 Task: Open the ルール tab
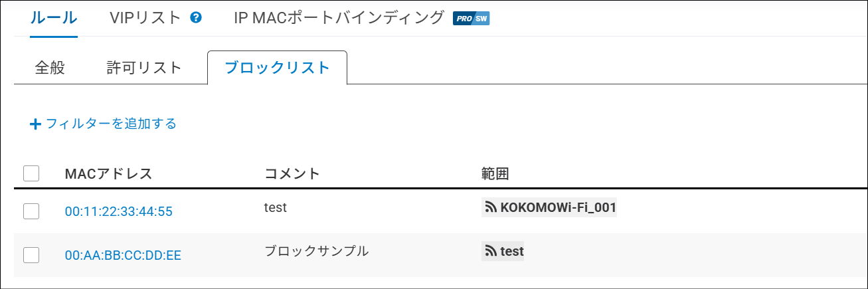coord(54,18)
